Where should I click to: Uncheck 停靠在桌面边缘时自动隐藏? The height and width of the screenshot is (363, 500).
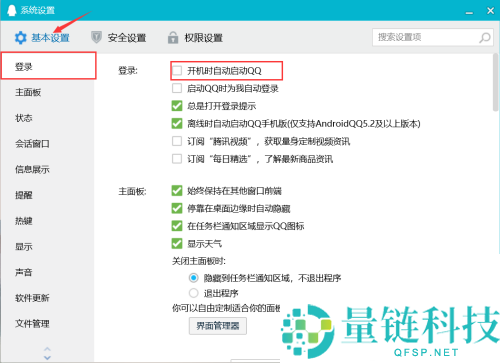click(x=177, y=208)
